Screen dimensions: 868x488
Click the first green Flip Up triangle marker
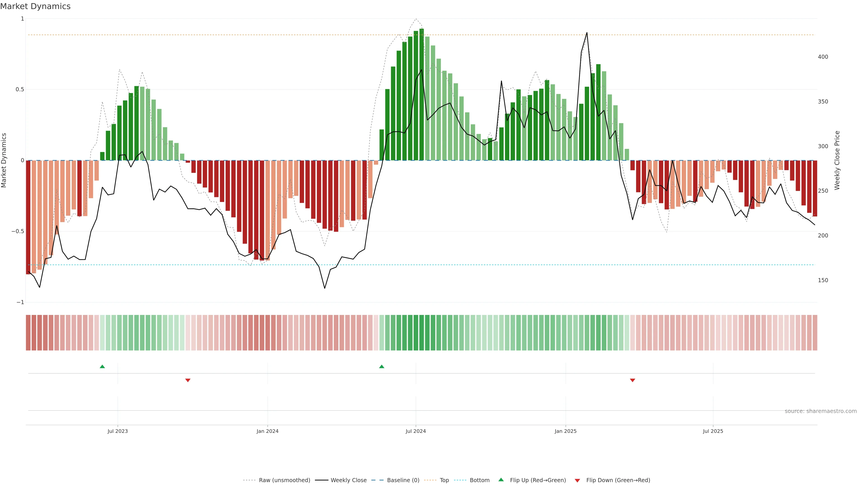102,366
